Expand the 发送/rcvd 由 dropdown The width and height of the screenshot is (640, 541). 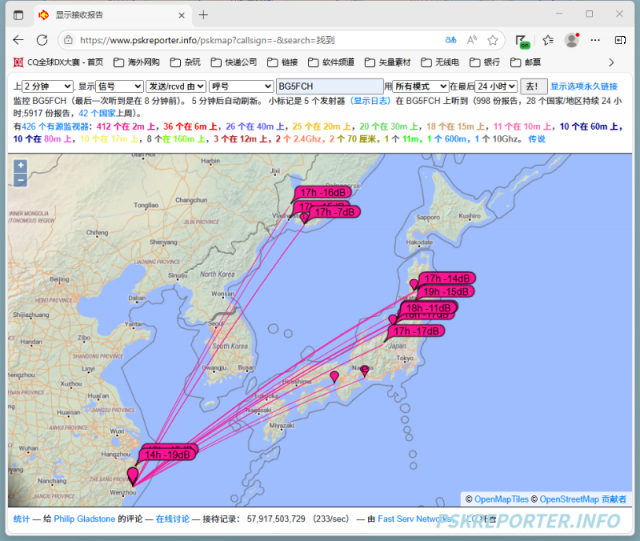(x=176, y=87)
